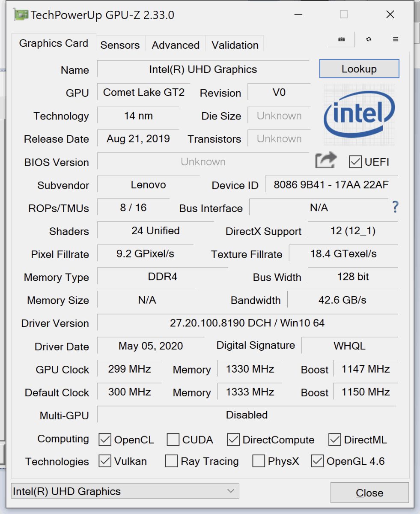This screenshot has height=514, width=420.
Task: Click the Bus Interface question mark
Action: point(395,208)
